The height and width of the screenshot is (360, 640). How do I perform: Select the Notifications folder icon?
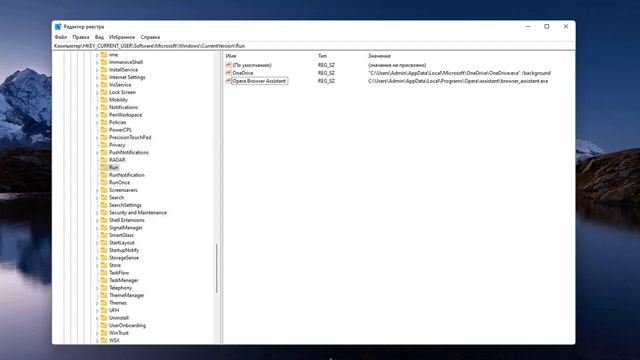[x=104, y=107]
